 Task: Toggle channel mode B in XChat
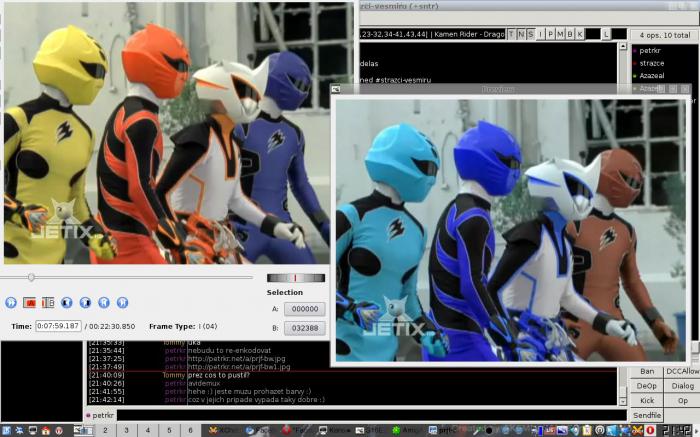click(570, 34)
